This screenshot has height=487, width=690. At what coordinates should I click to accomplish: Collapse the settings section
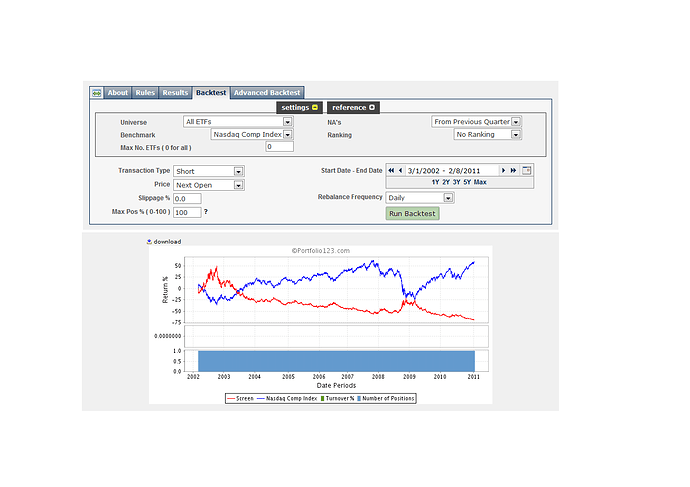click(x=300, y=107)
